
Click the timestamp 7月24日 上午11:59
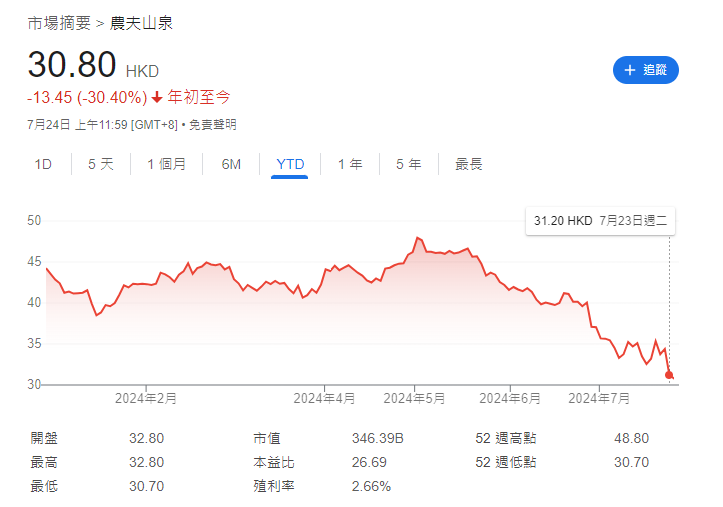coord(77,124)
